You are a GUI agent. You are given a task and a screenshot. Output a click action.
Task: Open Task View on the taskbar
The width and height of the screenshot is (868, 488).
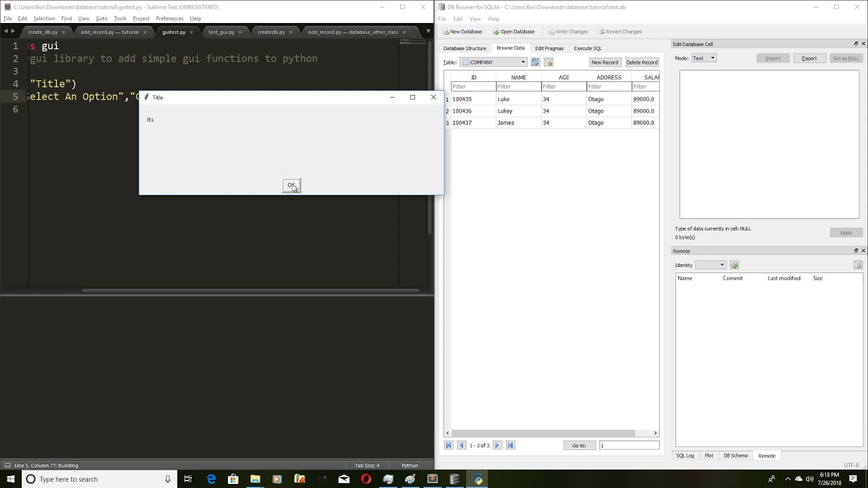click(x=188, y=479)
